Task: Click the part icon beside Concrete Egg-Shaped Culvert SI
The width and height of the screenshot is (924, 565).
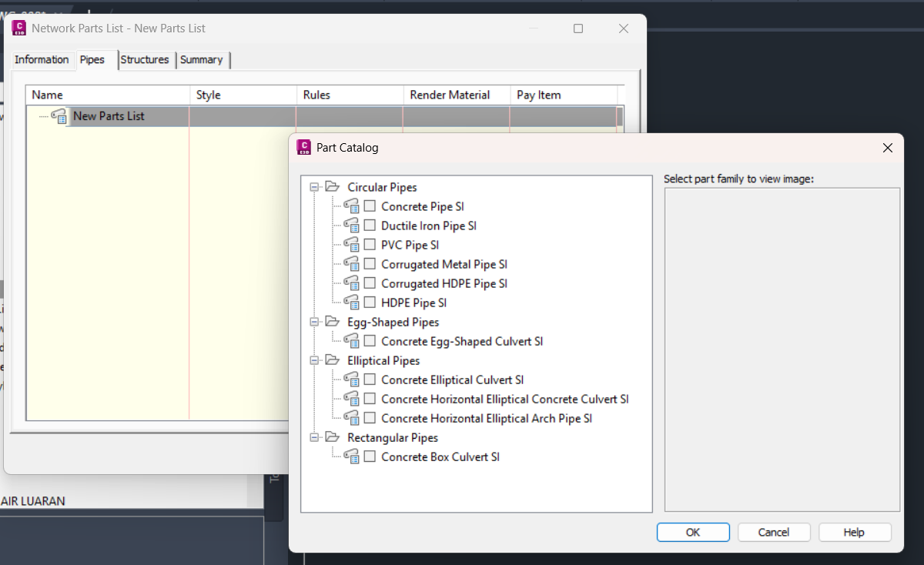Action: tap(351, 341)
